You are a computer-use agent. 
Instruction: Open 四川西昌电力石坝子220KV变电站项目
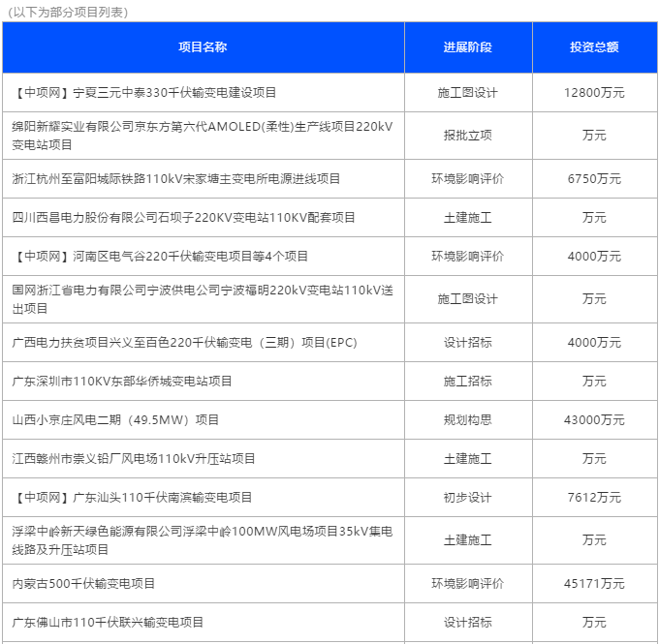click(x=183, y=218)
